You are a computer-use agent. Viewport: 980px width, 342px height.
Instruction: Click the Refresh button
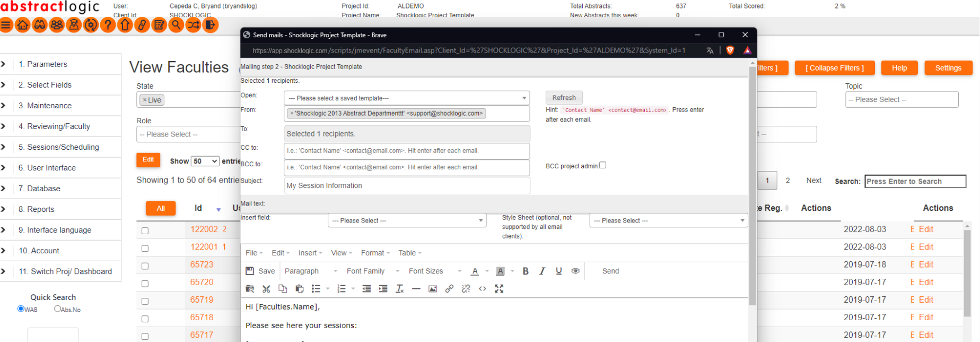tap(564, 98)
